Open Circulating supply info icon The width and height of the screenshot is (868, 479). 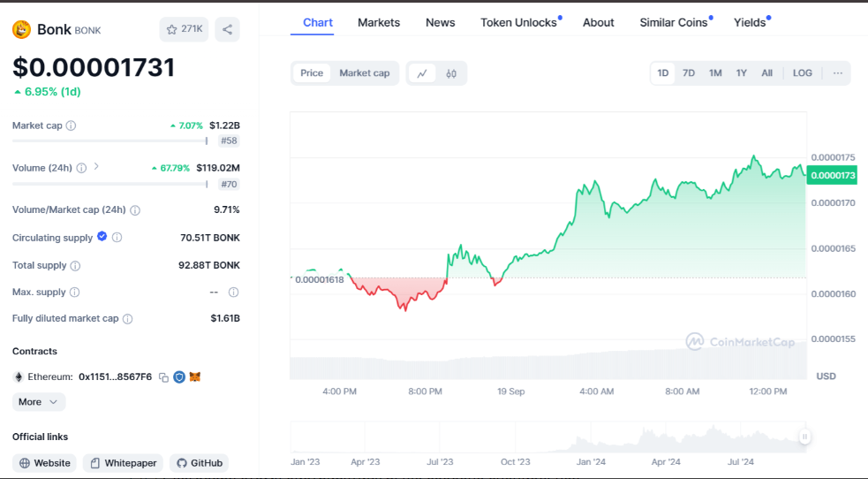(117, 238)
